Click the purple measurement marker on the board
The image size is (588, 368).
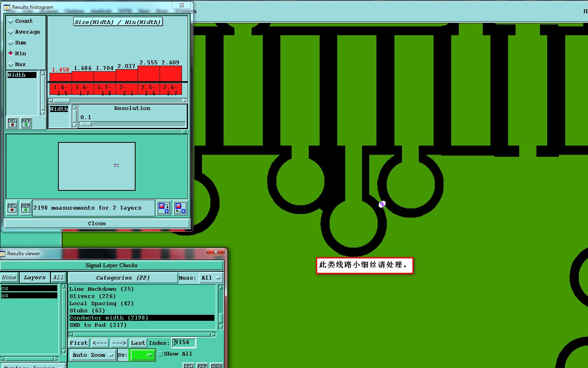tap(382, 204)
